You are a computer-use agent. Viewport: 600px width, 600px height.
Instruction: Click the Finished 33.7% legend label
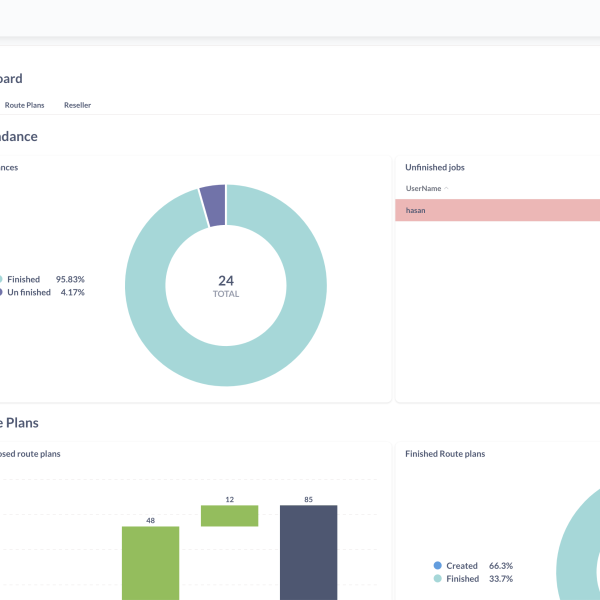pyautogui.click(x=463, y=578)
